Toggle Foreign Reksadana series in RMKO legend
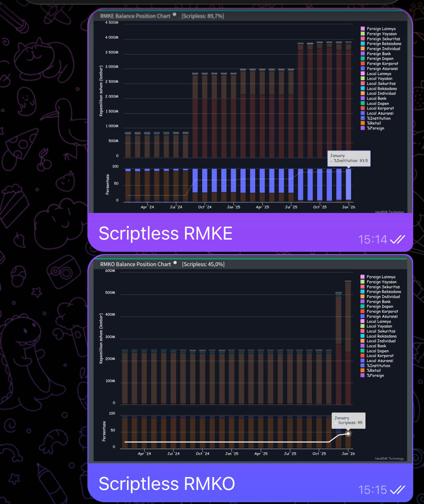The width and height of the screenshot is (424, 504). click(381, 292)
